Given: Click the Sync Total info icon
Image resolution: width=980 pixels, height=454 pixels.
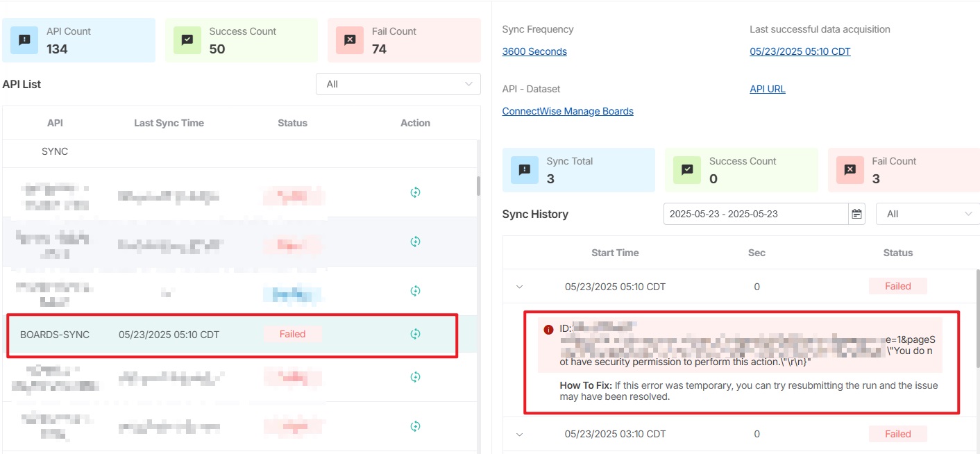Looking at the screenshot, I should 524,170.
